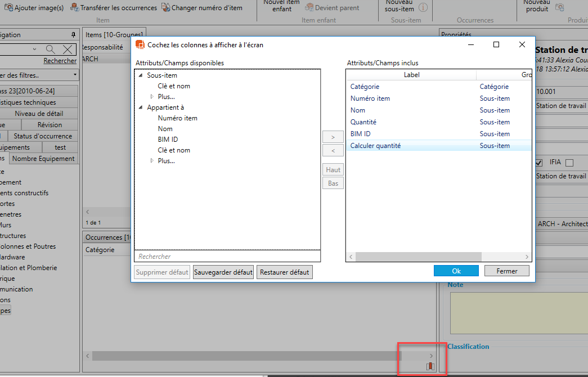Switch to the Révision tab
The image size is (588, 377).
click(x=50, y=125)
